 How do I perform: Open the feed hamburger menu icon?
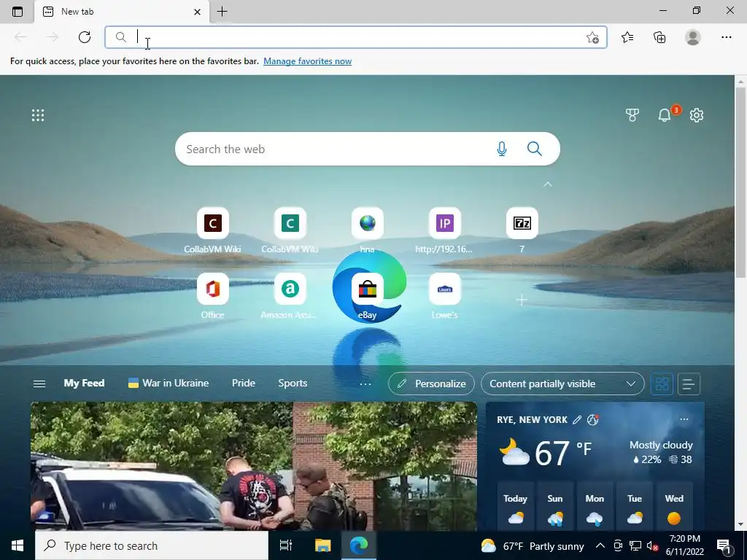[x=39, y=384]
